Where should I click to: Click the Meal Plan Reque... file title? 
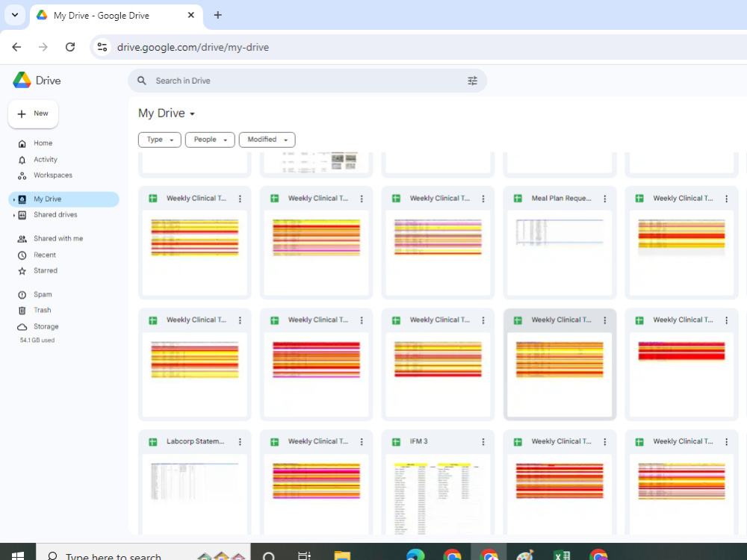click(561, 199)
